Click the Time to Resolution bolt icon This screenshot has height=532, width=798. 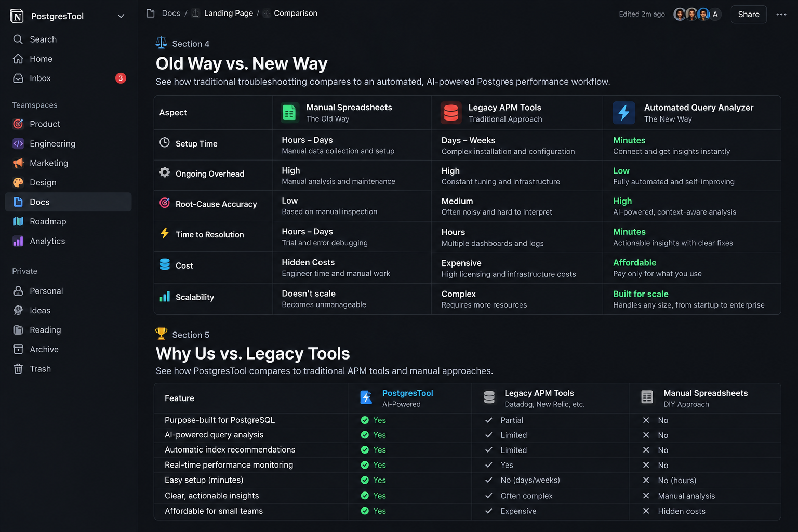coord(165,233)
